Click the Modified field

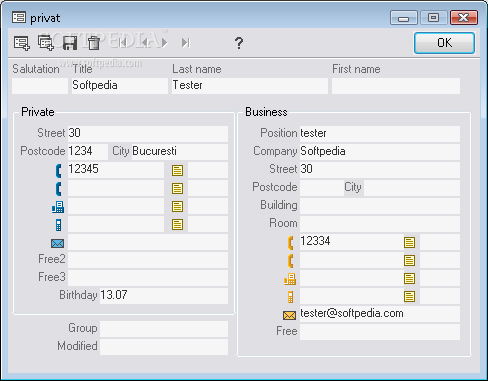tap(164, 347)
